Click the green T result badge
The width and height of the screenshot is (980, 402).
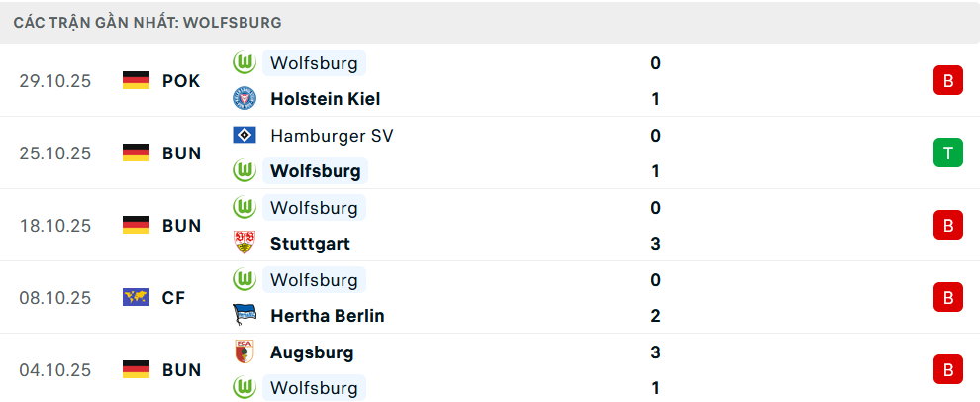tap(947, 152)
